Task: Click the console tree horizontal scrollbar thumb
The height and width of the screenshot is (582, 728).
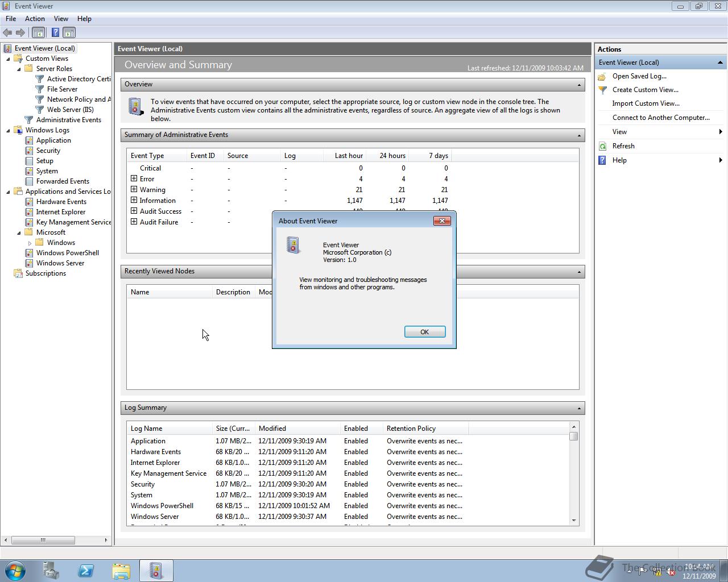Action: pos(43,540)
